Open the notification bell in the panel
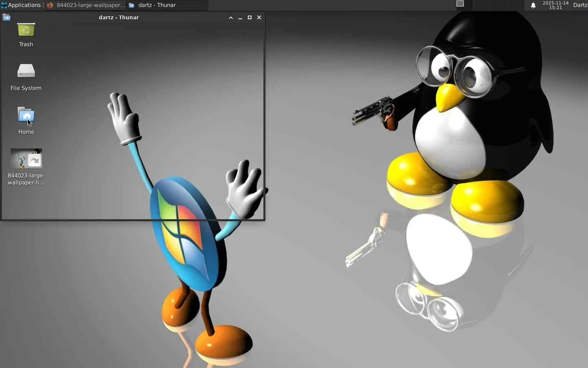 click(x=533, y=5)
